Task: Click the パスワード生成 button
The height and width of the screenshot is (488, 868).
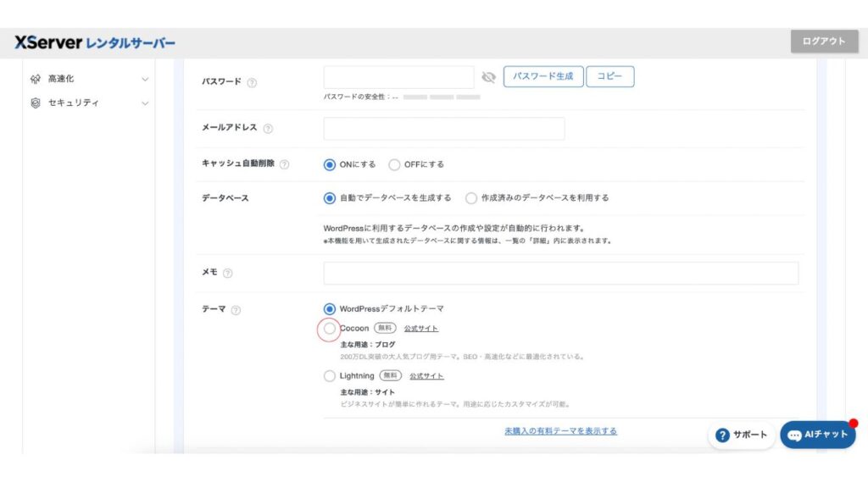Action: (542, 76)
